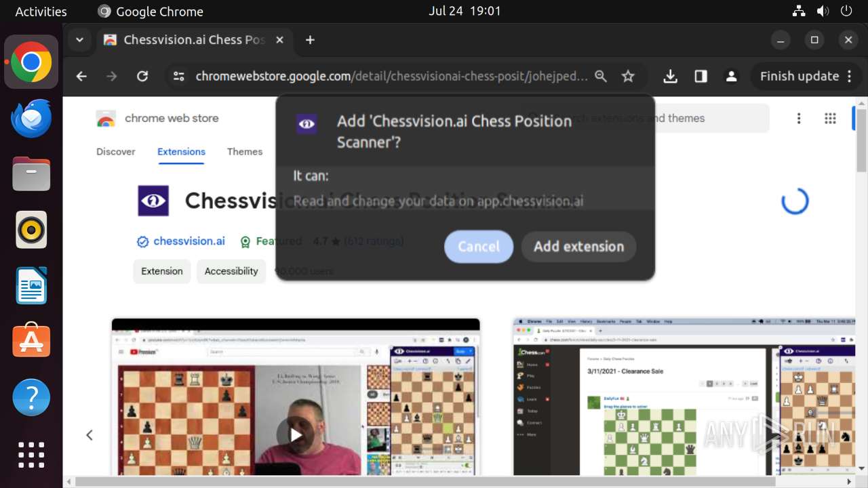The image size is (868, 488).
Task: Open the clock Jul 24 19:01 menu
Action: click(x=465, y=12)
